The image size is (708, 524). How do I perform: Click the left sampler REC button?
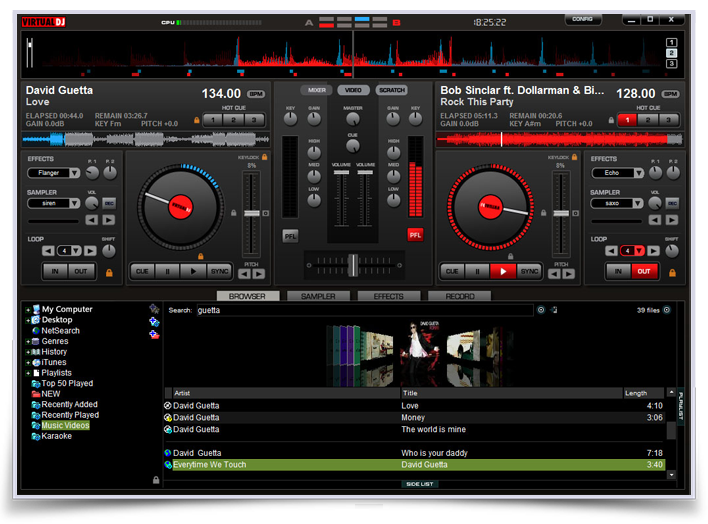pos(110,203)
